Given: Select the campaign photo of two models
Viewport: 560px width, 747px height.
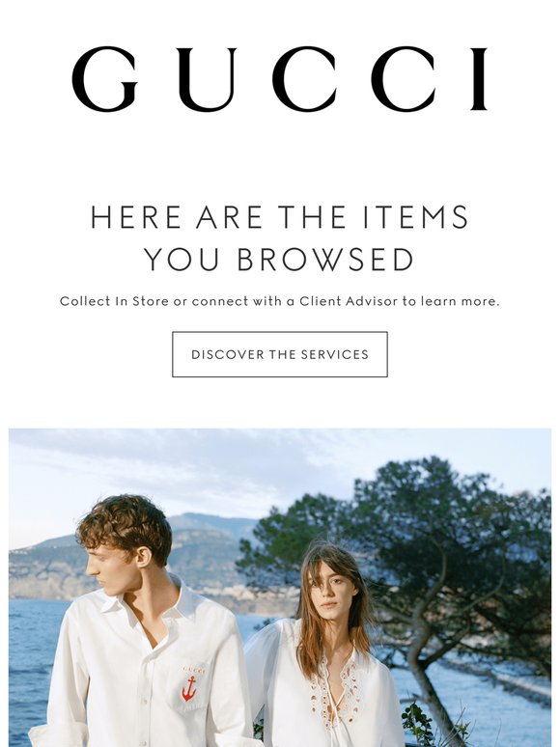Looking at the screenshot, I should (280, 588).
